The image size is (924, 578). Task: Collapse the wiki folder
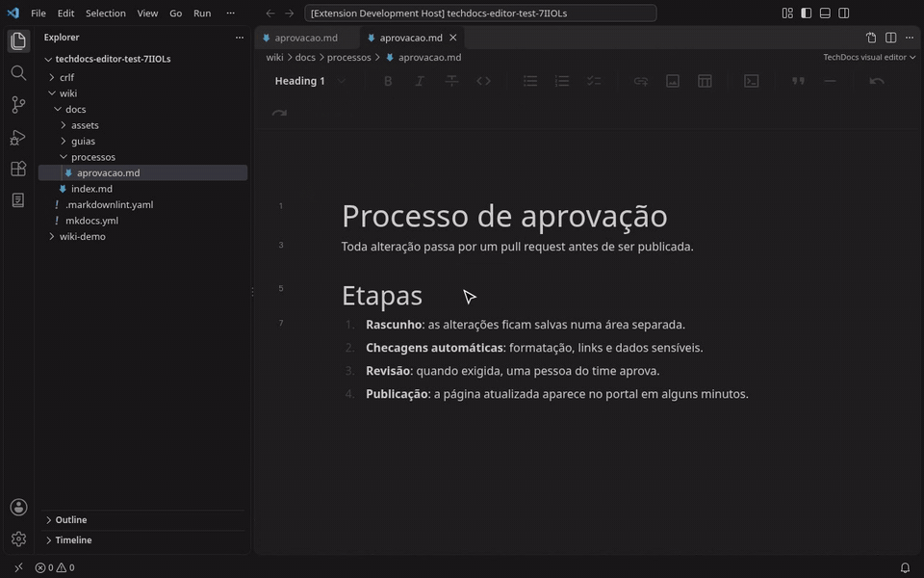point(142,93)
